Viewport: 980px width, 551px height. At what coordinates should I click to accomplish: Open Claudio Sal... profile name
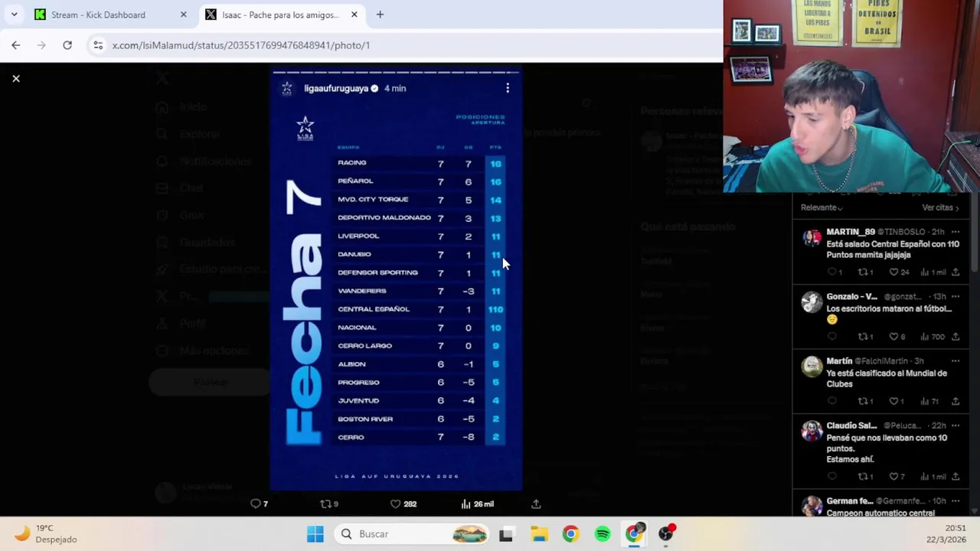(x=851, y=425)
